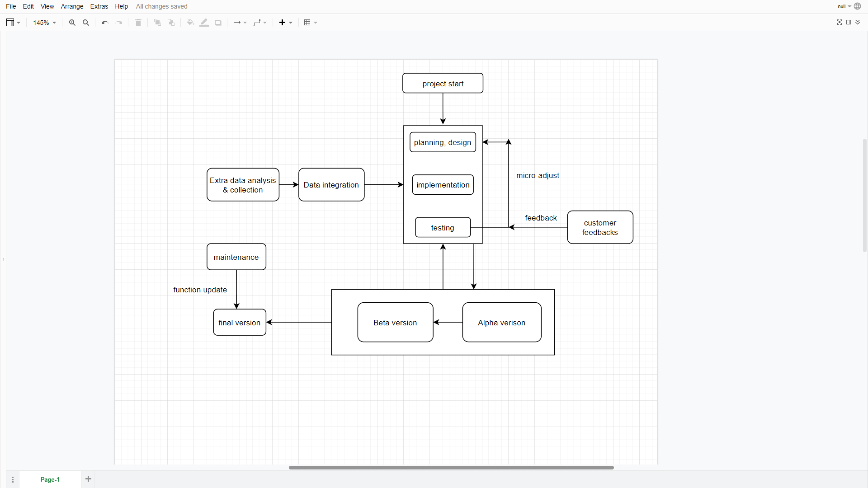The width and height of the screenshot is (868, 488).
Task: Toggle the Format panel icon
Action: 849,22
